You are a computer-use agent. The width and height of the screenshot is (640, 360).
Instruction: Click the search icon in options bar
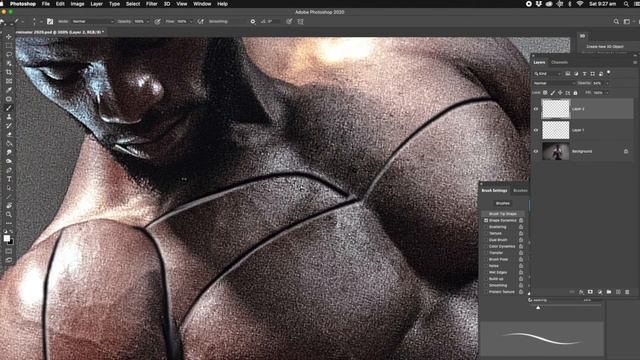[616, 21]
